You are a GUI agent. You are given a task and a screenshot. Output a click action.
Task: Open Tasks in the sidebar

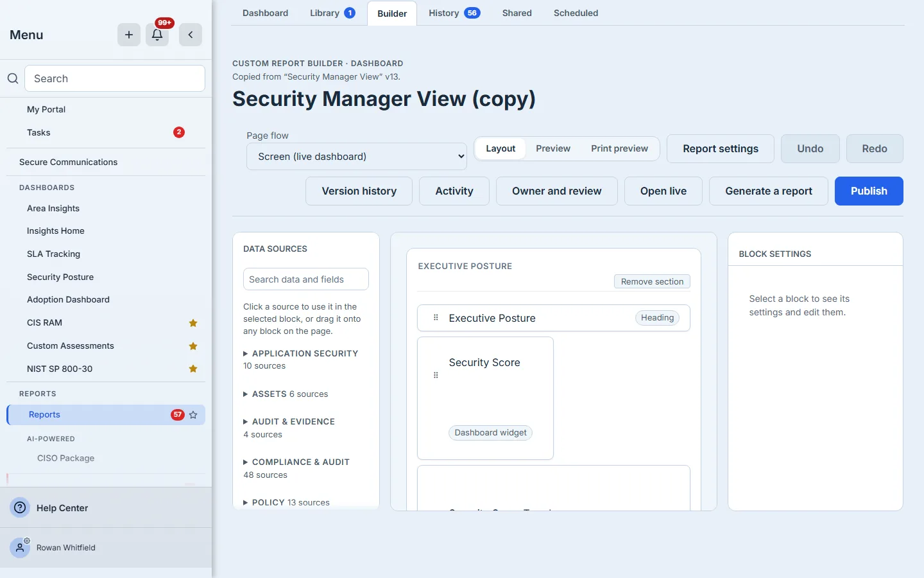pos(106,132)
